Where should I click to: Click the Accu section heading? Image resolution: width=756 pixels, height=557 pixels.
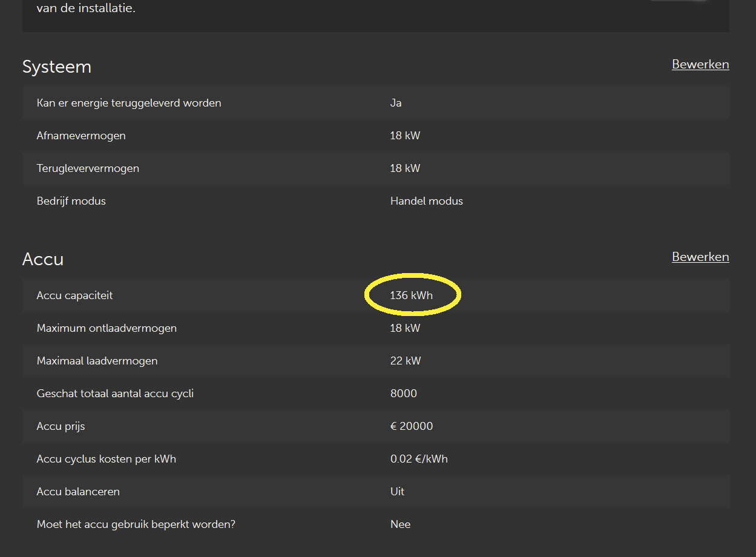(43, 259)
